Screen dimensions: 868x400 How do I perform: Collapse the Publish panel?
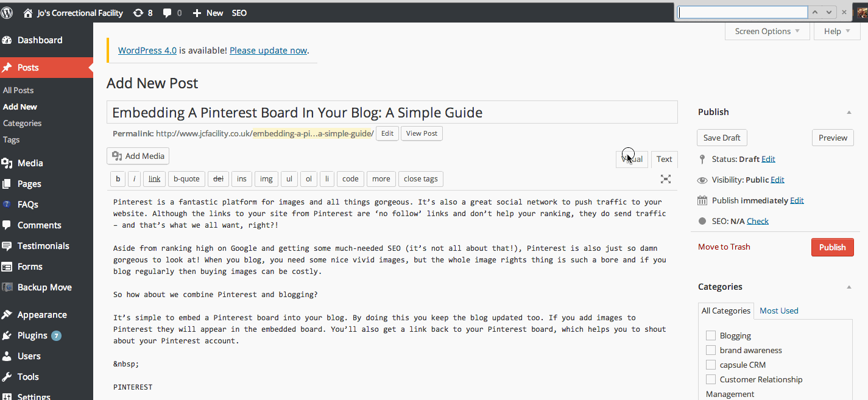[849, 111]
